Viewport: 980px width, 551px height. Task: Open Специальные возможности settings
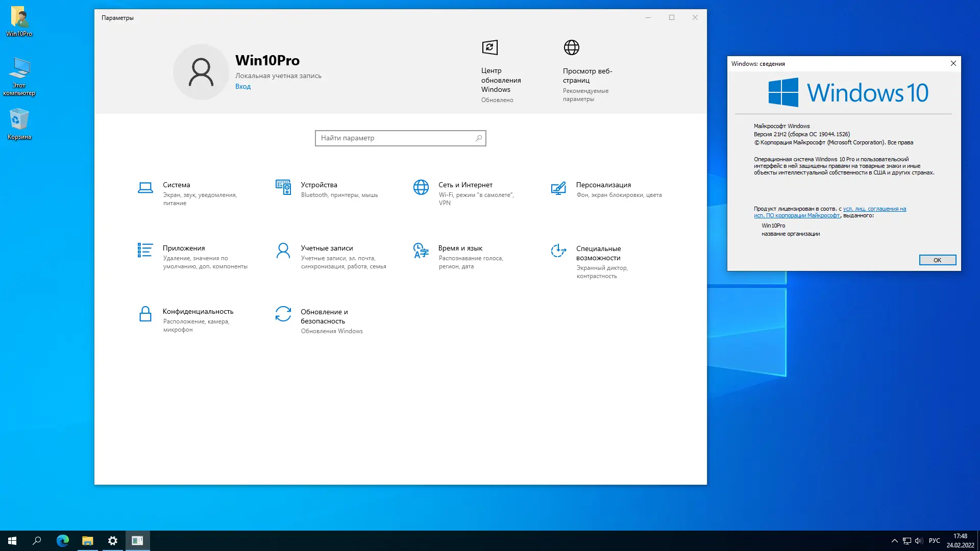point(598,254)
